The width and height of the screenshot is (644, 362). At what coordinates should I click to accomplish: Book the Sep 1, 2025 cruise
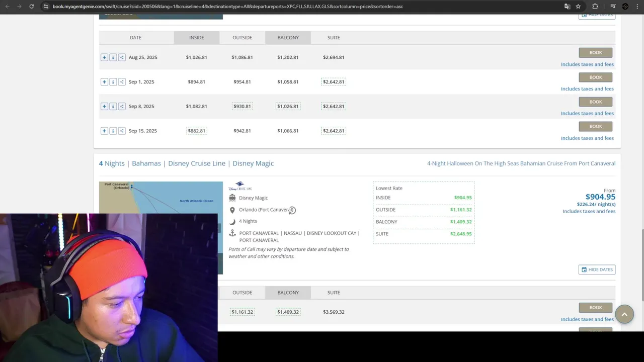point(596,77)
